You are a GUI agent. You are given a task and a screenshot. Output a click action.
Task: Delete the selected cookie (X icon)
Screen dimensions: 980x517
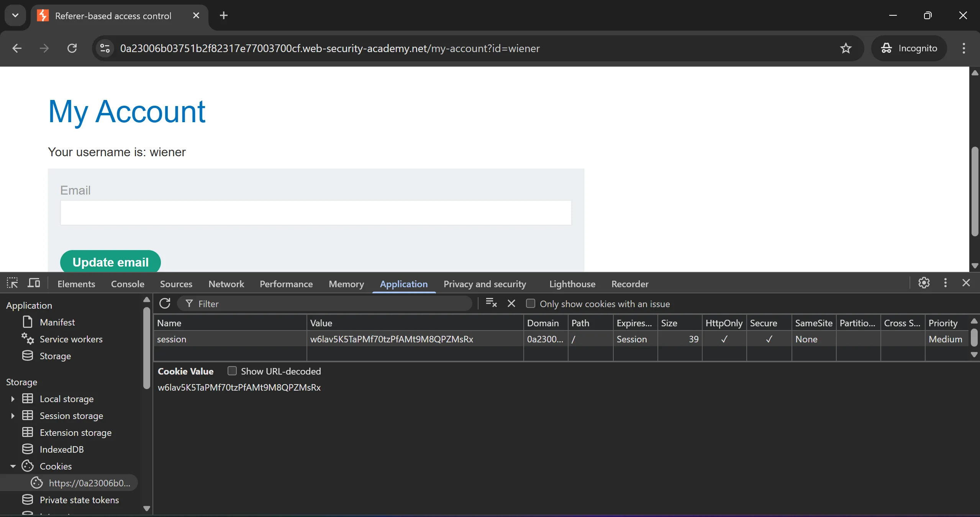pos(511,304)
